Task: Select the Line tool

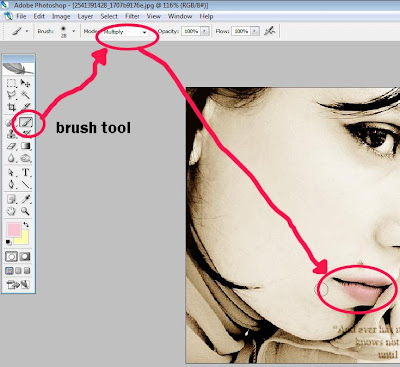Action: click(26, 185)
